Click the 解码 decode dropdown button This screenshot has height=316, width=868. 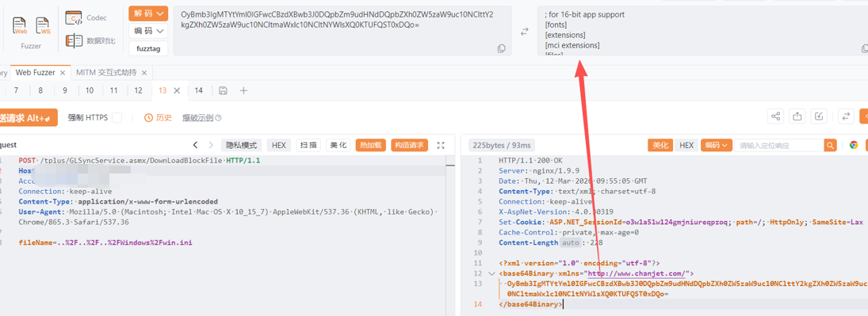(148, 13)
